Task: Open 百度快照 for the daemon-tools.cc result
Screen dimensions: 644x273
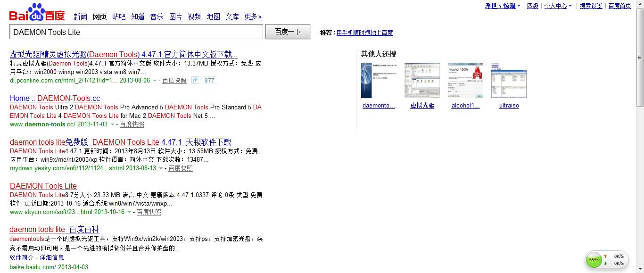Action: point(132,124)
